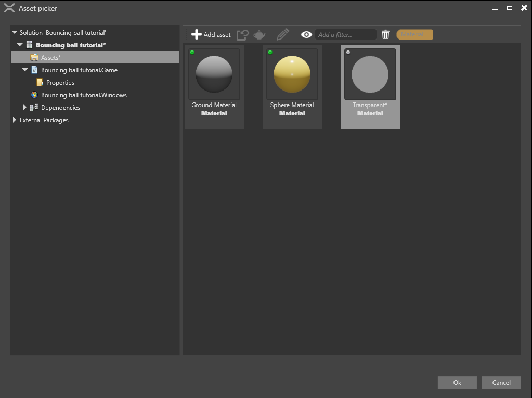Toggle the status circle on Transparent Material thumbnail
Image resolution: width=532 pixels, height=398 pixels.
tap(348, 52)
